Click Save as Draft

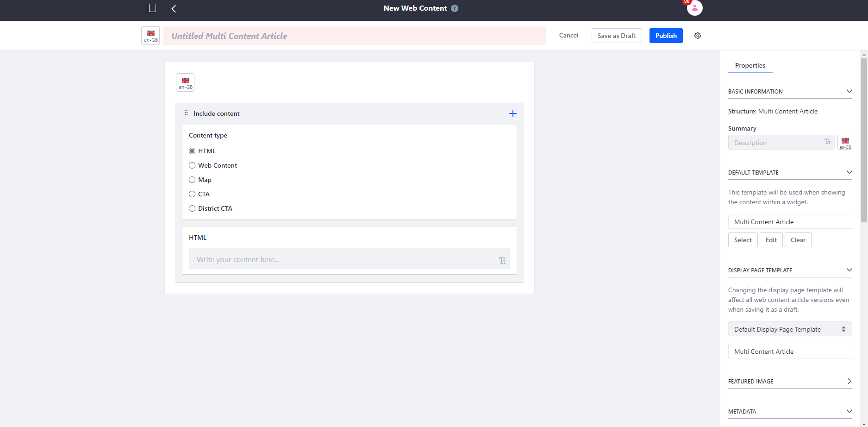(x=617, y=36)
